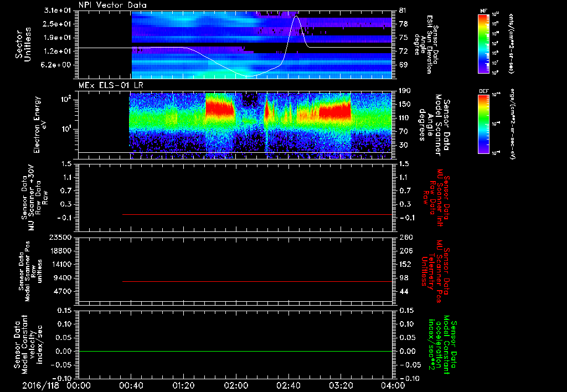Click the 69 degree elevation tick
The height and width of the screenshot is (392, 567).
coord(403,65)
